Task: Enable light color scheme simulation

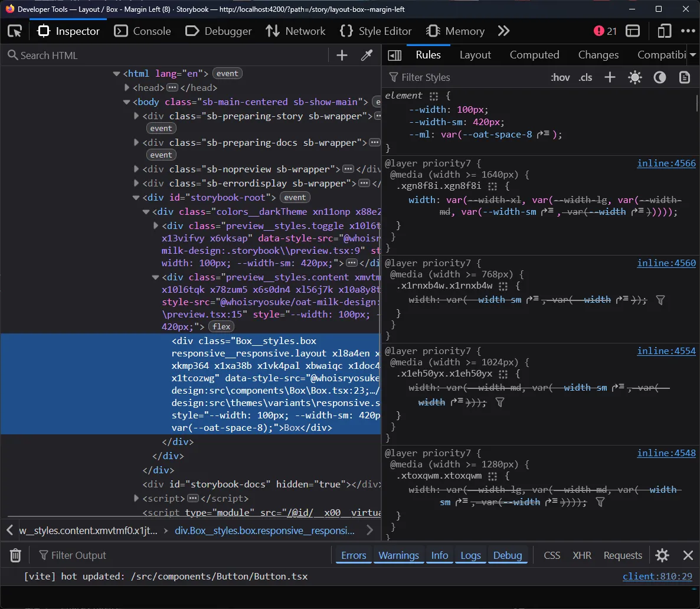Action: (634, 77)
